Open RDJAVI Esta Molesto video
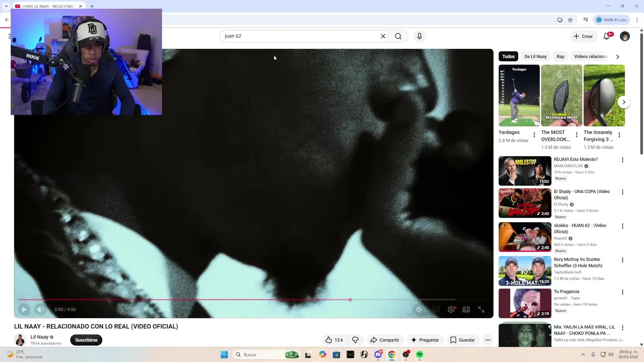The height and width of the screenshot is (362, 644). (525, 171)
